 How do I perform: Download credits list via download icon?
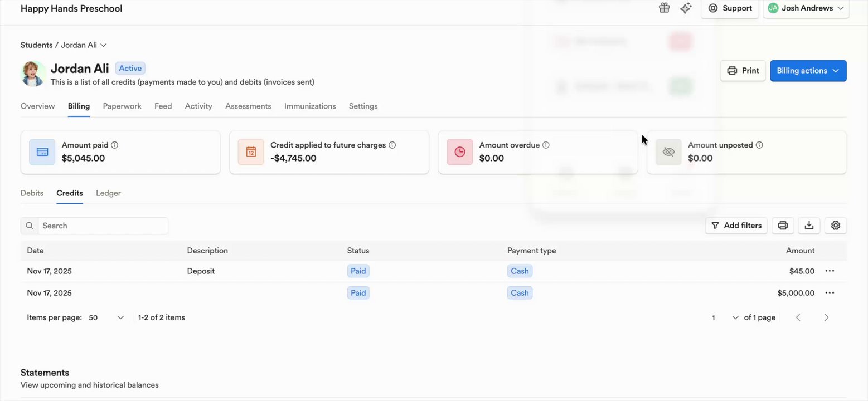(x=809, y=226)
